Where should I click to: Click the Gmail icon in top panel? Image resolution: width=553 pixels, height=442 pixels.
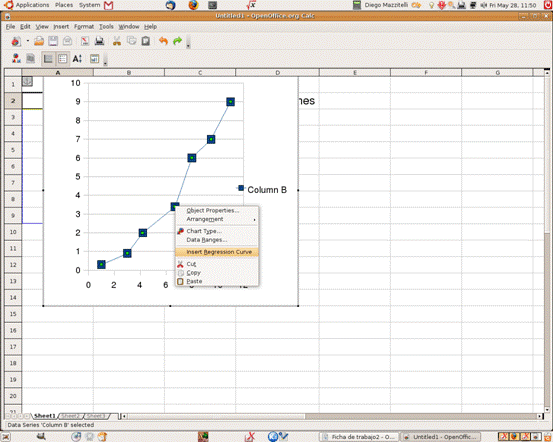(109, 5)
